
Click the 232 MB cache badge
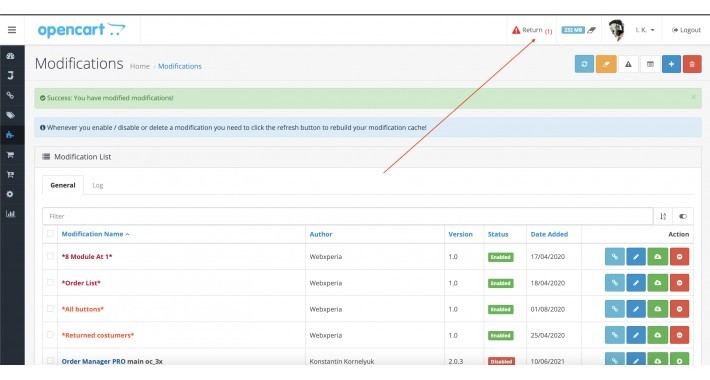(573, 30)
